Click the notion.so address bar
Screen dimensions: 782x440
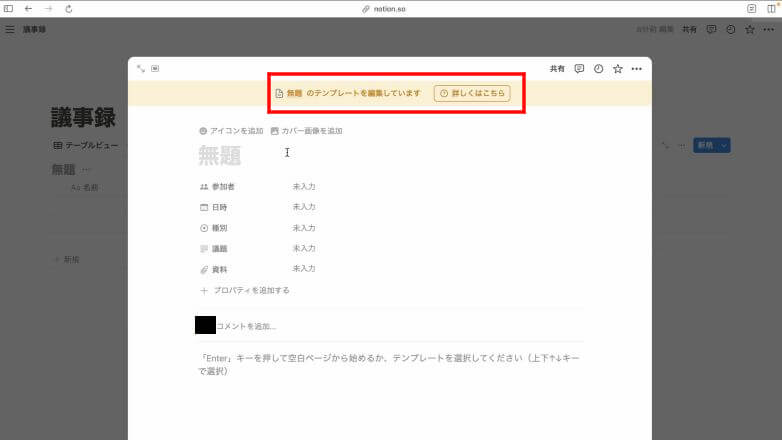click(384, 9)
